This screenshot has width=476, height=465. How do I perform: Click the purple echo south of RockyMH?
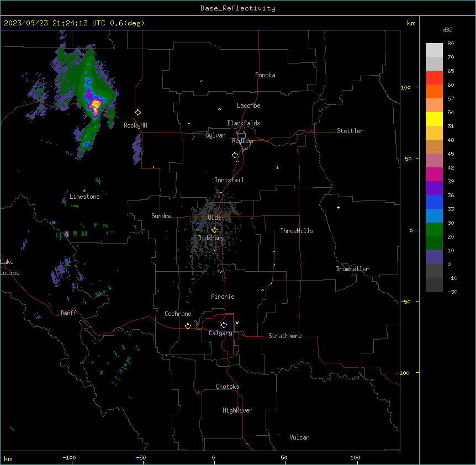137,149
